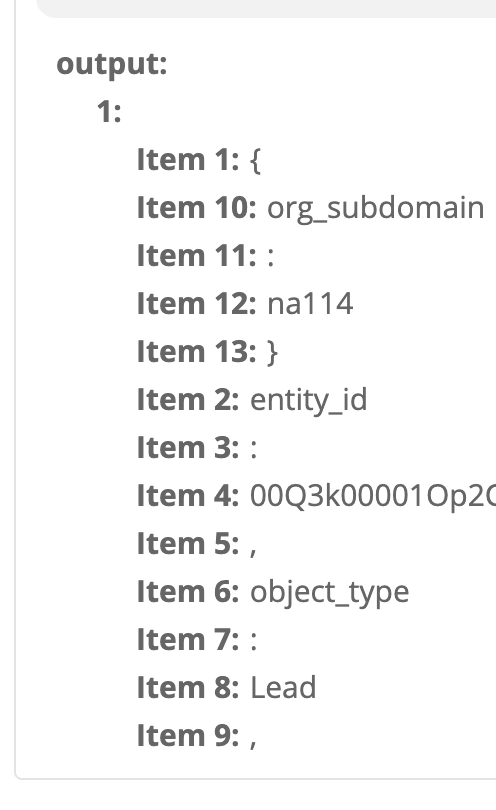
Task: Click the Item 10 label
Action: point(197,208)
